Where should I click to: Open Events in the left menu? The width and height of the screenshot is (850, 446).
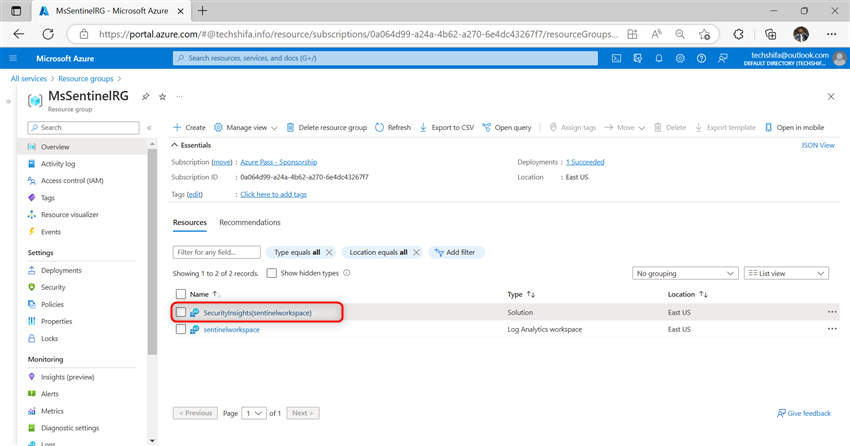(x=50, y=232)
